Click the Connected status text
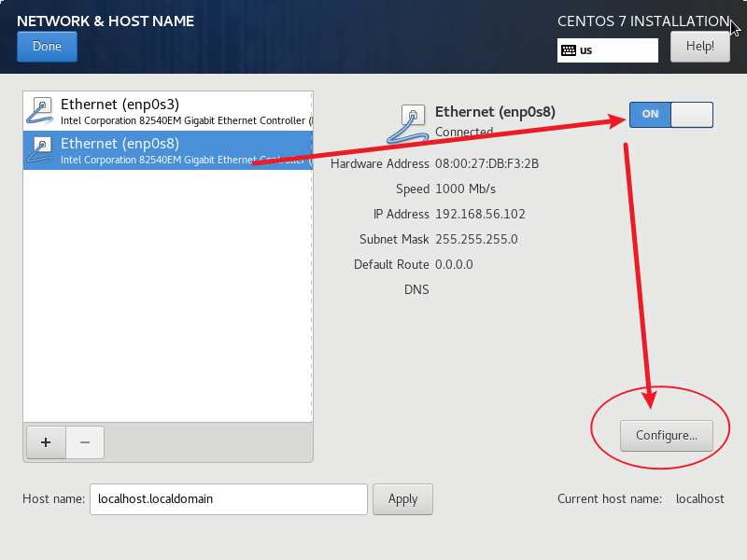The height and width of the screenshot is (560, 747). 464,132
